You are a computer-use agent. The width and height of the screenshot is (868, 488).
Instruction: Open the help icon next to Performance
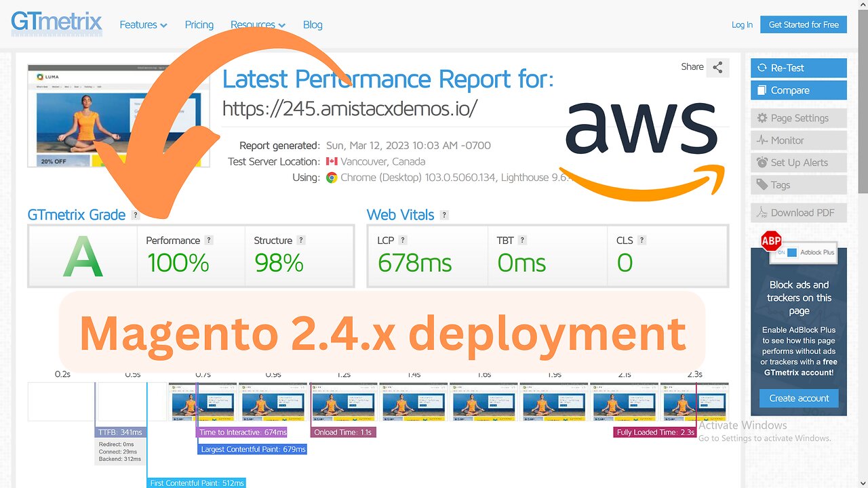pos(209,240)
